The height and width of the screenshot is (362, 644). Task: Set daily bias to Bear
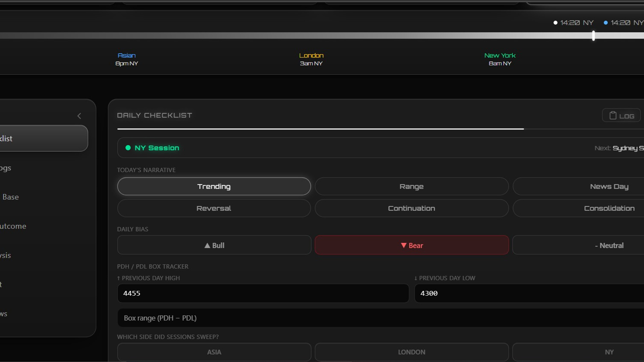click(x=412, y=245)
